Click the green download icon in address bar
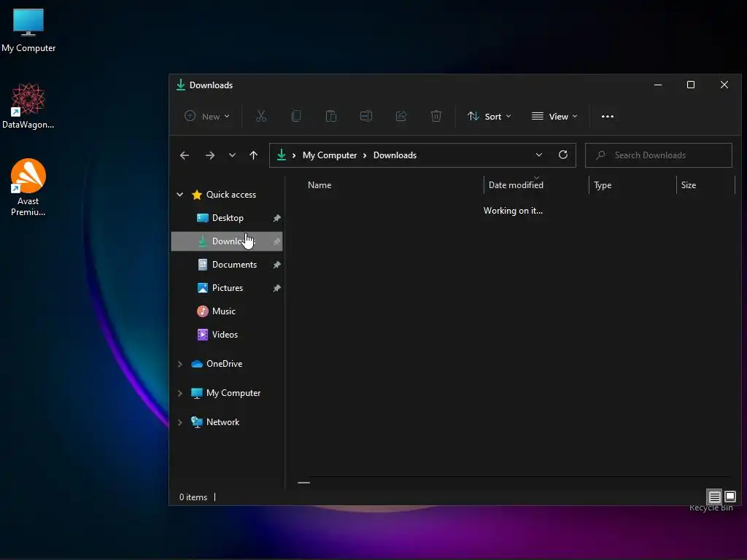The height and width of the screenshot is (560, 747). click(x=282, y=155)
